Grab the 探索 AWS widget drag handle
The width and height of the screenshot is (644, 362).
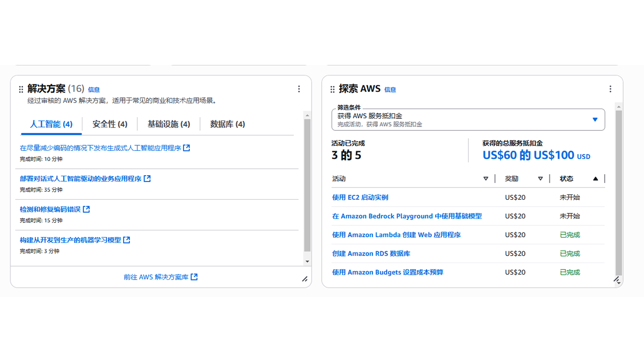point(332,89)
